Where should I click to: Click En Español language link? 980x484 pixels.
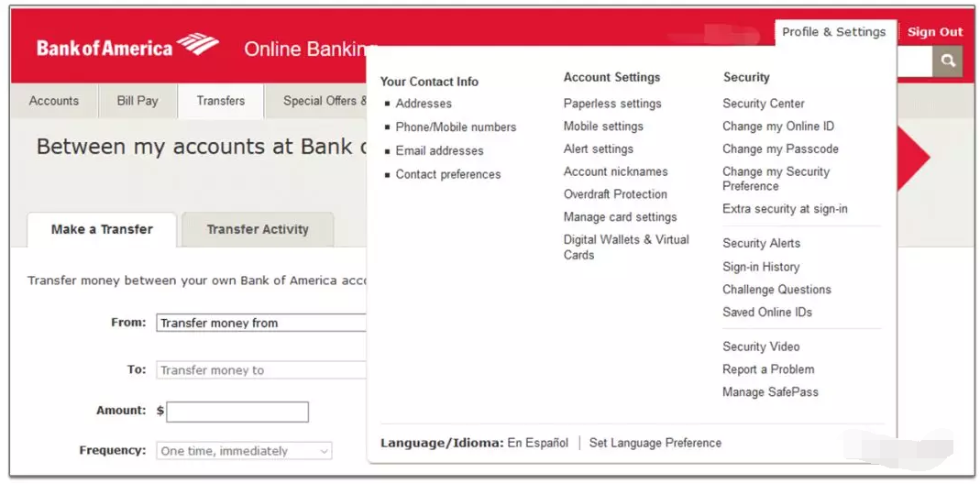click(537, 443)
